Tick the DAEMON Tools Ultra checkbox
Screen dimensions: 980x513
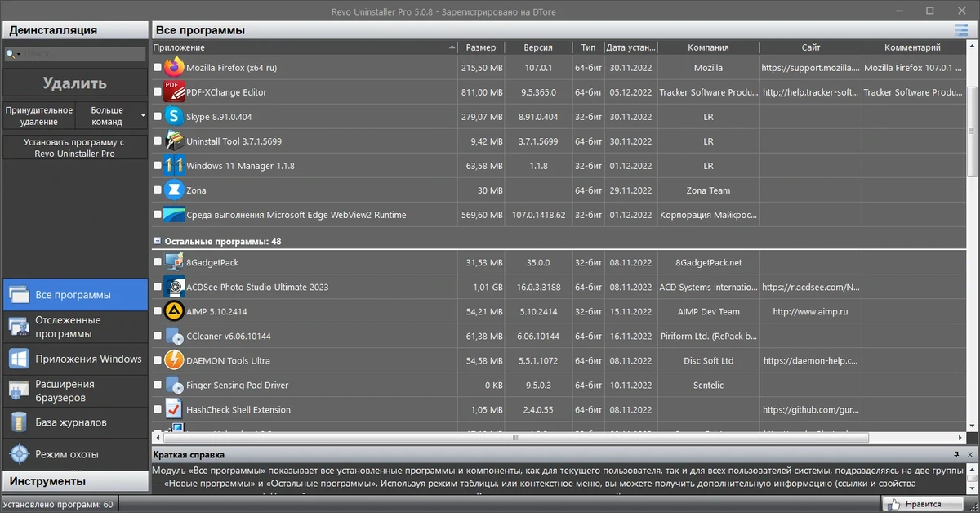(158, 360)
